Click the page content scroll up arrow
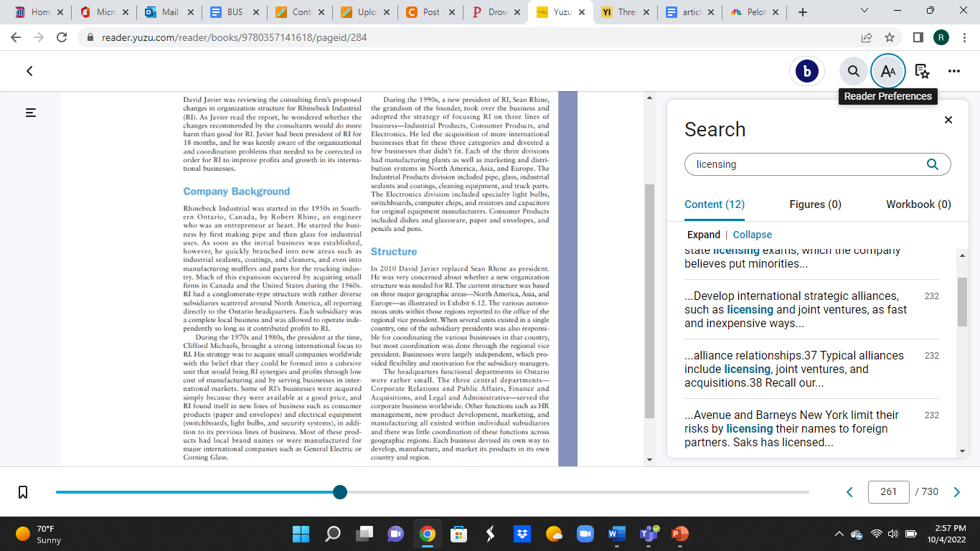Image resolution: width=980 pixels, height=551 pixels. coord(650,97)
